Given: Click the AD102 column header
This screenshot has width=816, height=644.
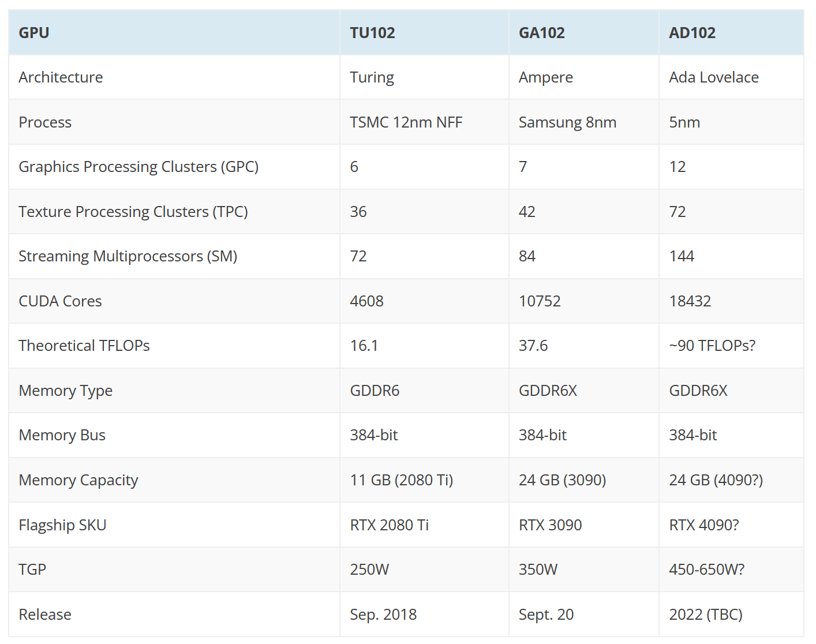Looking at the screenshot, I should click(x=692, y=33).
